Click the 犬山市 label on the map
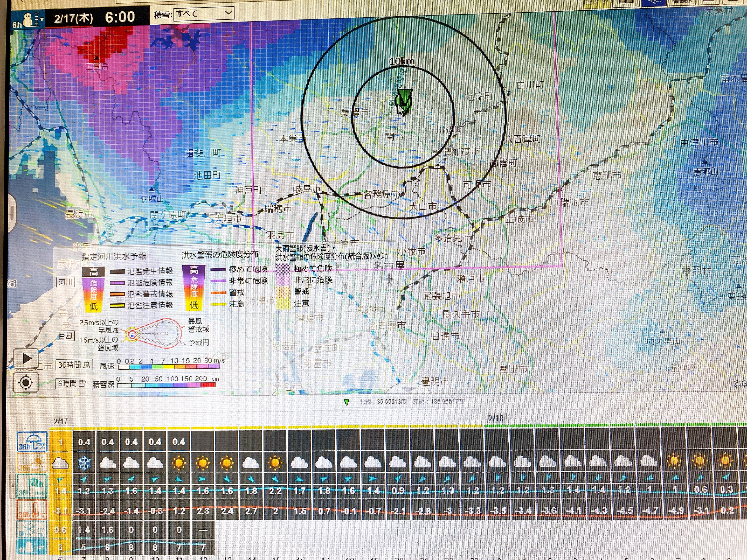 pyautogui.click(x=423, y=207)
